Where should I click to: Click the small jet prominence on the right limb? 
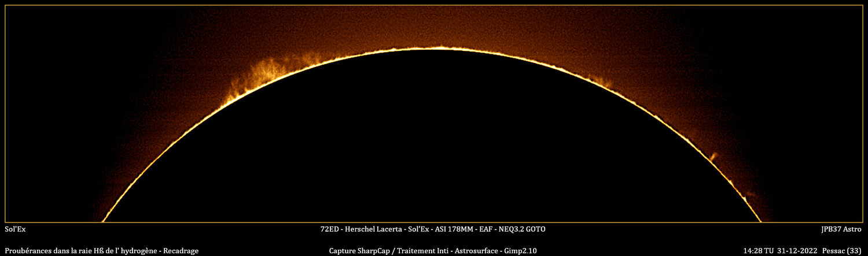(x=713, y=156)
